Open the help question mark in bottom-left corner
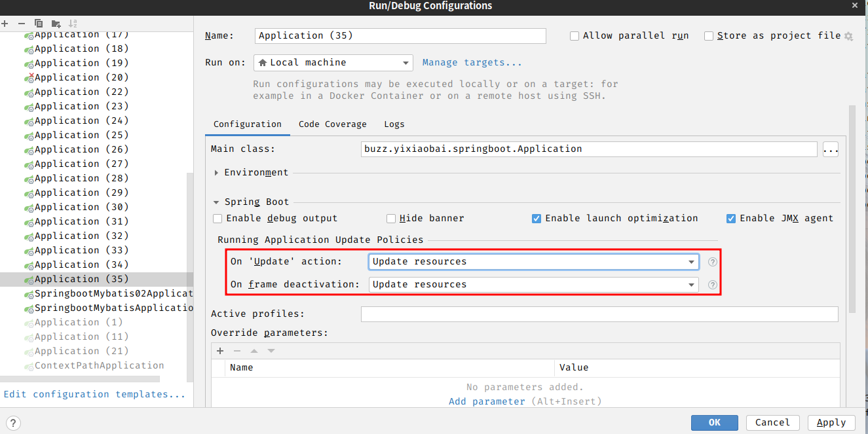868x434 pixels. (x=12, y=423)
